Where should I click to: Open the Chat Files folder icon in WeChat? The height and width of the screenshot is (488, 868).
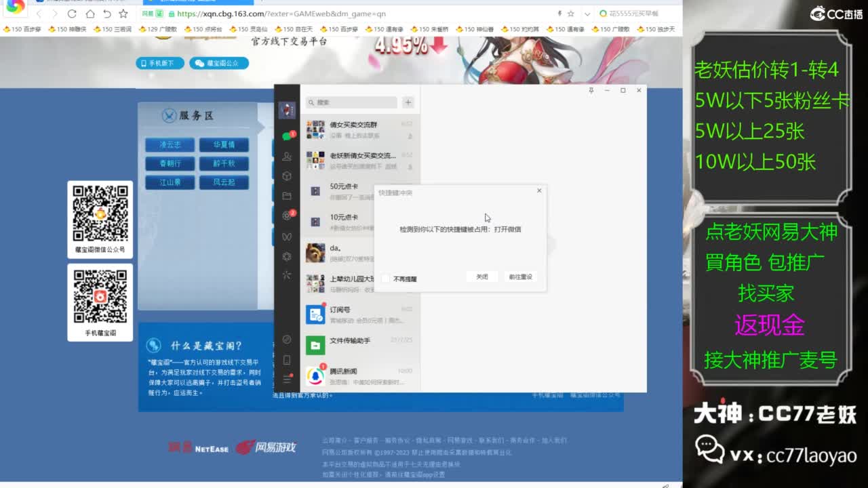tap(287, 196)
